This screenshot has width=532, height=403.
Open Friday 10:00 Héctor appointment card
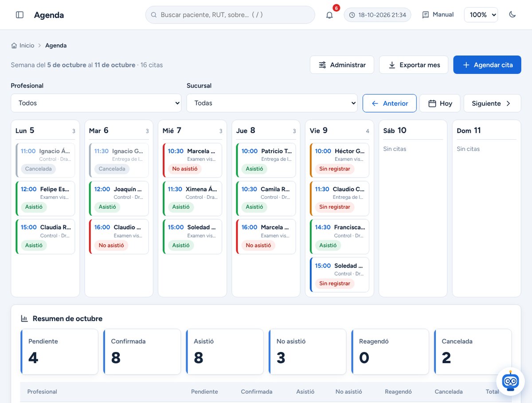[x=340, y=160]
